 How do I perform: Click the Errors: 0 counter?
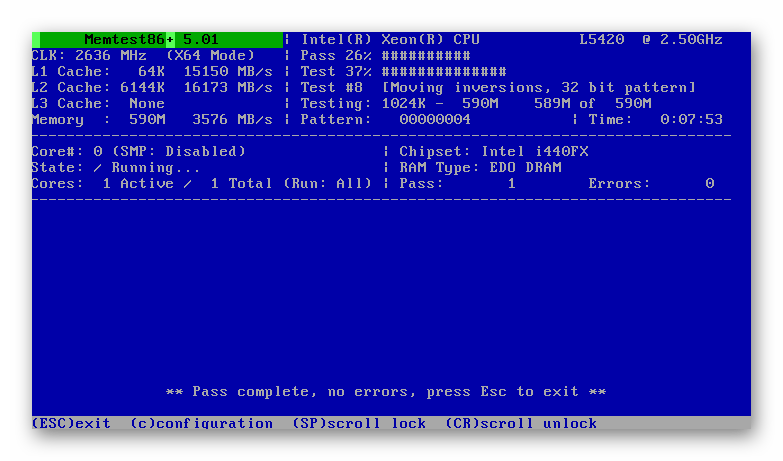coord(651,183)
